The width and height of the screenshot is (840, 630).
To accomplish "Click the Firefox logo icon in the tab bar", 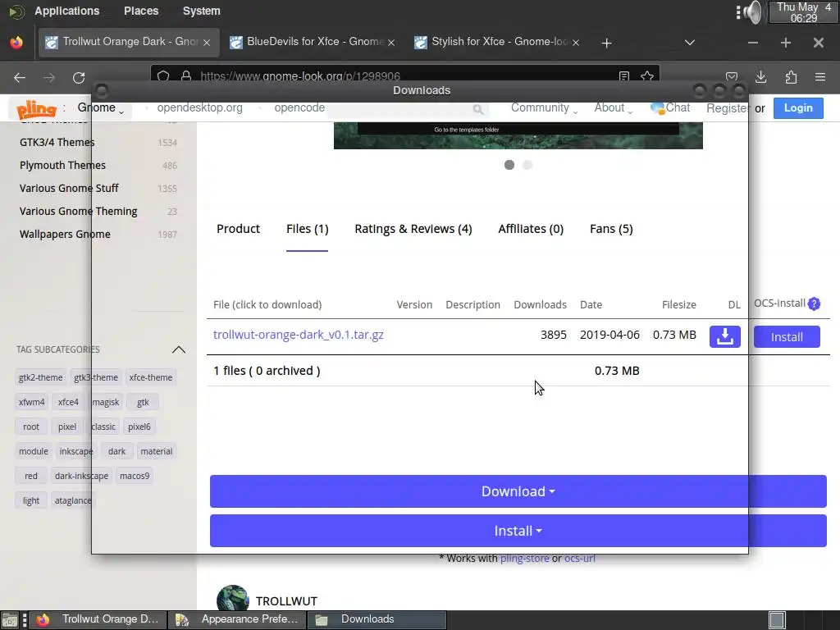I will click(16, 43).
